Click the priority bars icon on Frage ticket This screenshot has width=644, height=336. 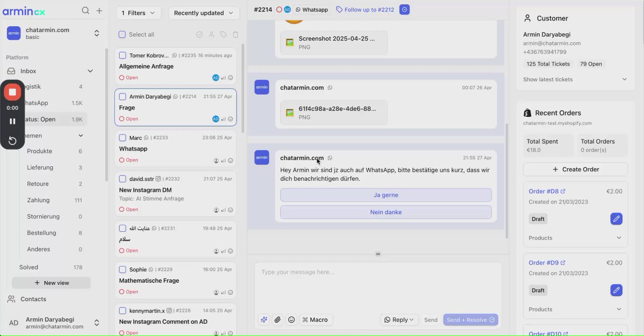(223, 119)
